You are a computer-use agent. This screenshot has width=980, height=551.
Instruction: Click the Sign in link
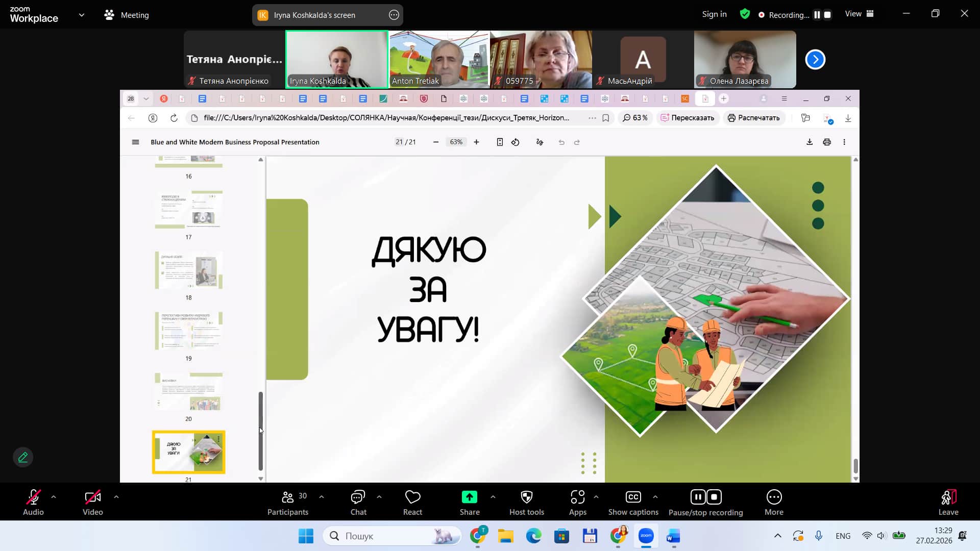(x=714, y=14)
